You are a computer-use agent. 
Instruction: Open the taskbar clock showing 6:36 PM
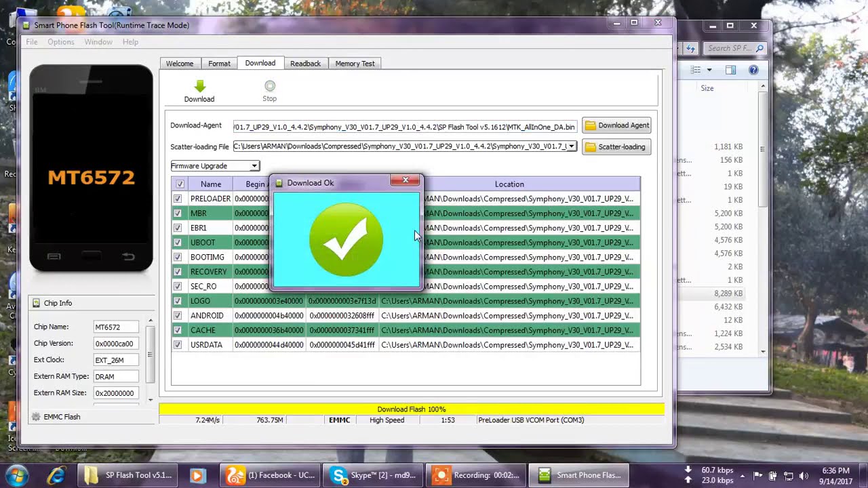(835, 475)
